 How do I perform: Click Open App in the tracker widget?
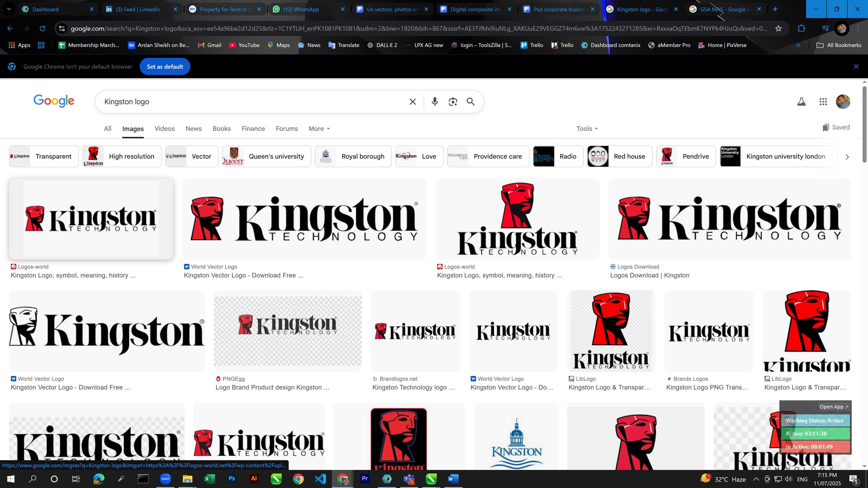point(834,406)
